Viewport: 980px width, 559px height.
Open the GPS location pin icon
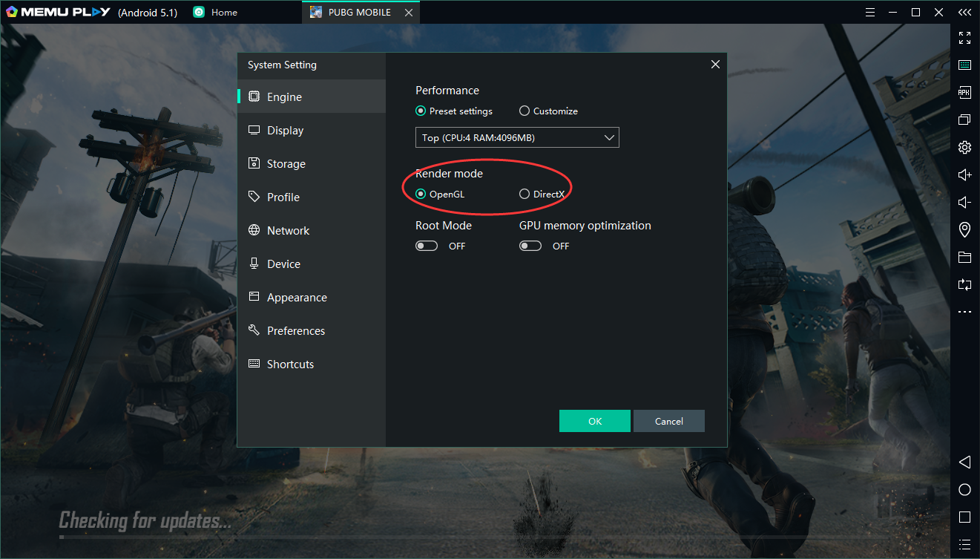click(x=964, y=230)
